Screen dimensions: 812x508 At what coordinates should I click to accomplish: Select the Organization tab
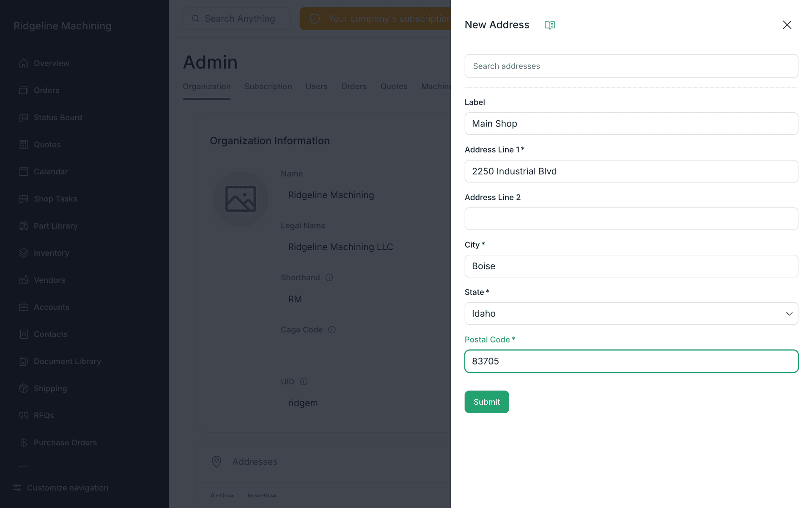click(x=206, y=86)
